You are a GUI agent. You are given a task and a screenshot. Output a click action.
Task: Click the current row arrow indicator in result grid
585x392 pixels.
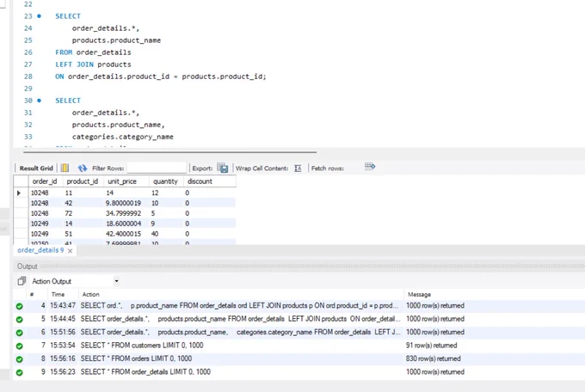[x=19, y=193]
